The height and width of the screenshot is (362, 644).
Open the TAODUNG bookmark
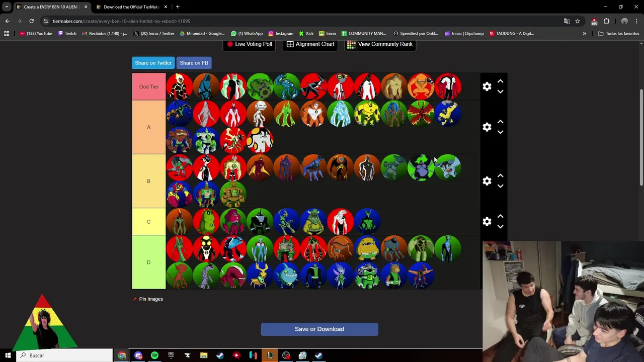tap(511, 34)
